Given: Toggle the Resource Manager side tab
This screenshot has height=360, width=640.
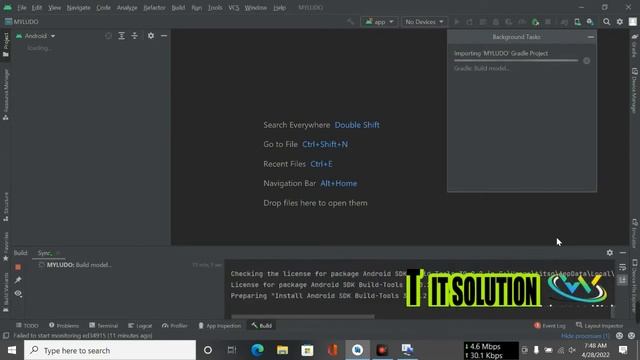Looking at the screenshot, I should (6, 95).
